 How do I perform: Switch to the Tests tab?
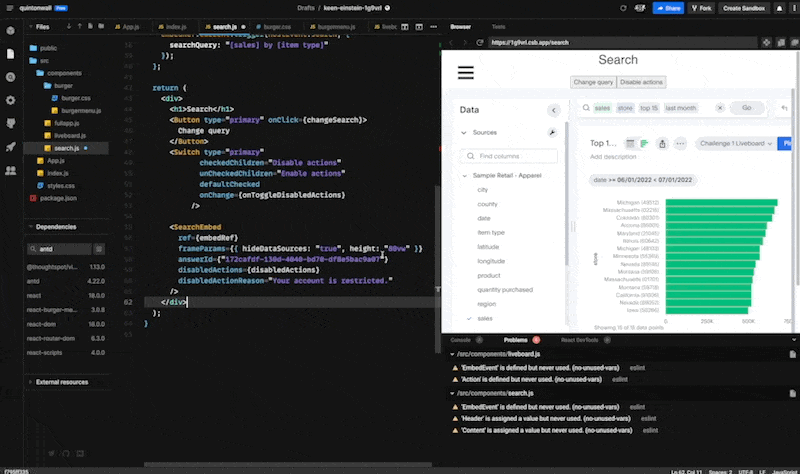click(498, 27)
